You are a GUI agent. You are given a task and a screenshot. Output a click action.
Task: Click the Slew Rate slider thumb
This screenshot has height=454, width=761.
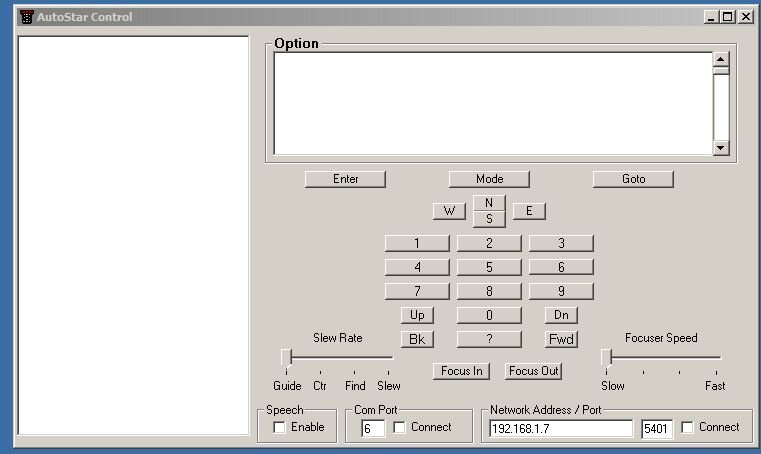tap(286, 358)
